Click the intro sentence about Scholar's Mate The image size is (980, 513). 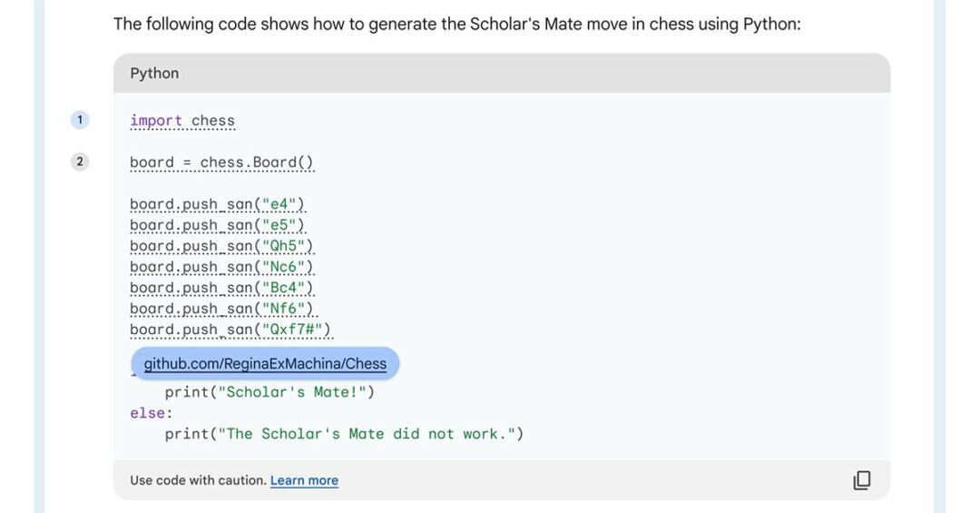[x=456, y=25]
